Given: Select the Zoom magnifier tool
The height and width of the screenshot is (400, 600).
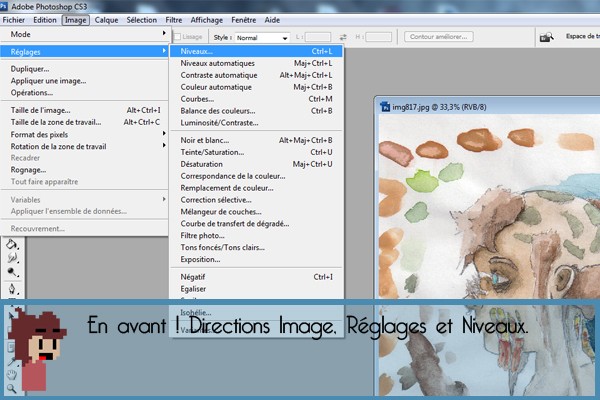Looking at the screenshot, I should pyautogui.click(x=11, y=389).
